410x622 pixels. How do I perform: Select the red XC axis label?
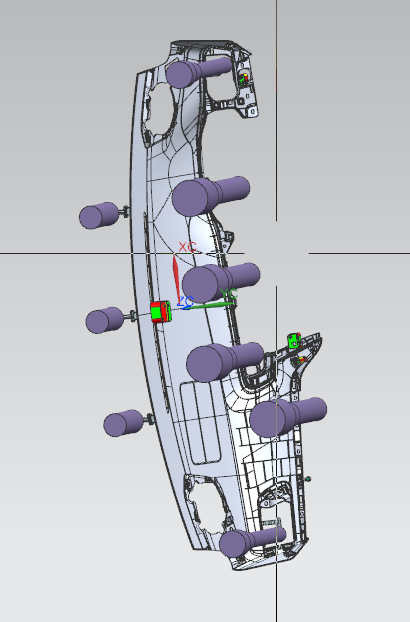[187, 247]
